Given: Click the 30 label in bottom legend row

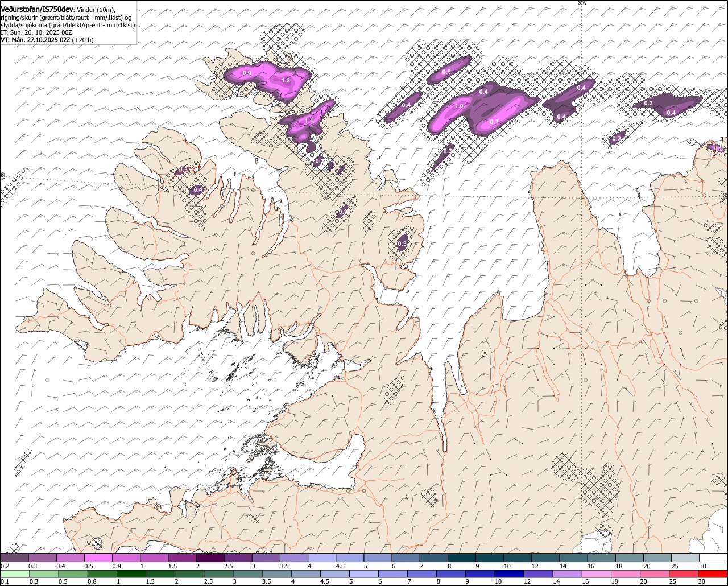Looking at the screenshot, I should (x=701, y=581).
